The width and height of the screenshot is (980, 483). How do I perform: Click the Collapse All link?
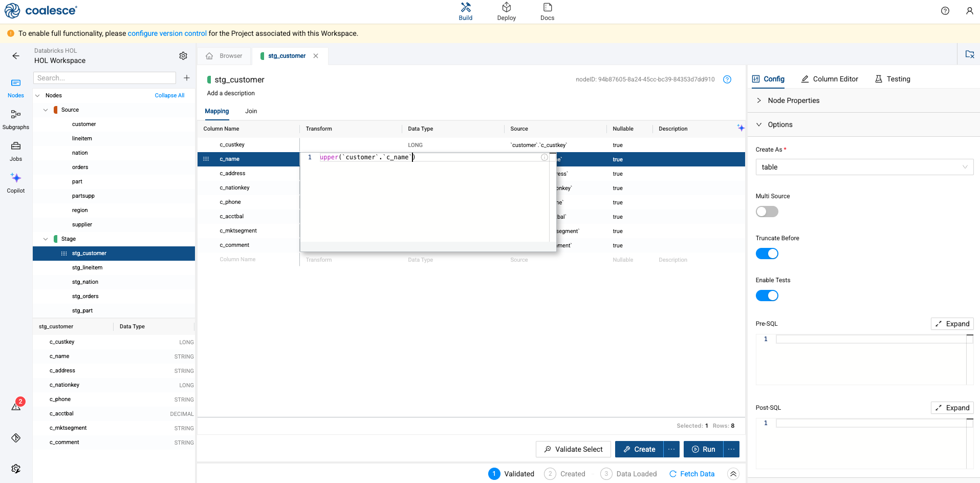(169, 95)
